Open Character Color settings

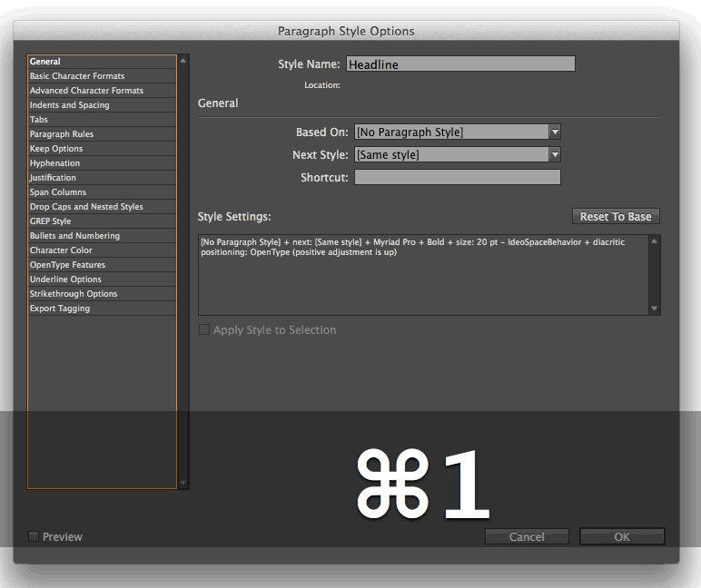[61, 250]
